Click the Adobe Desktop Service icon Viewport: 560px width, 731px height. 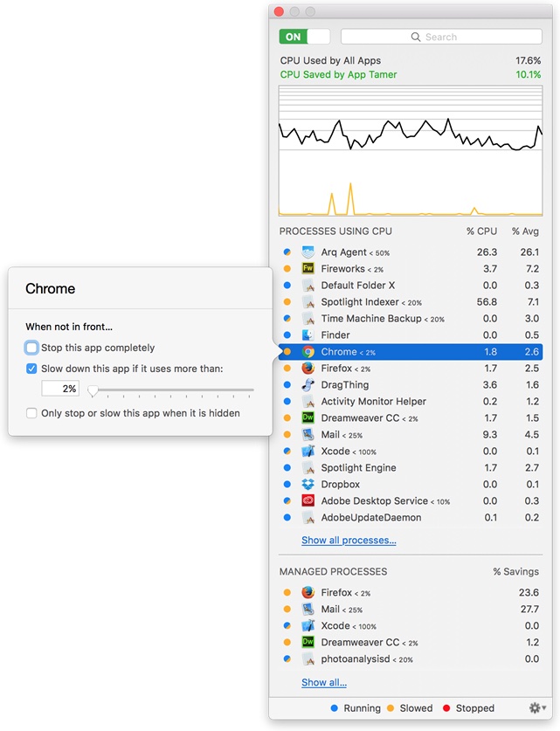pyautogui.click(x=308, y=501)
